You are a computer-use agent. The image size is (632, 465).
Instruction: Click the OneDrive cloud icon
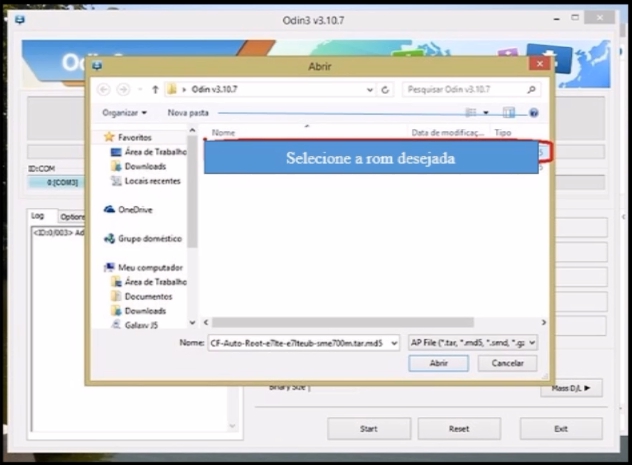pos(109,209)
